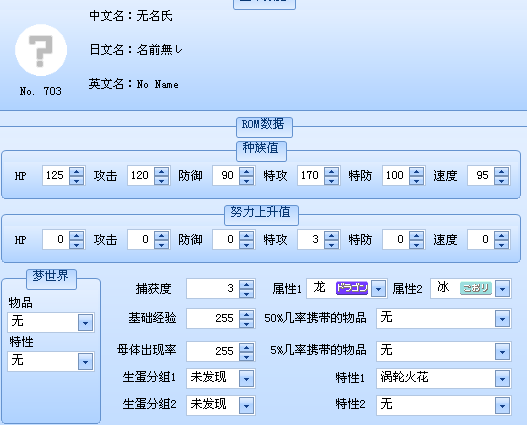This screenshot has width=527, height=425.
Task: Open the 梦世界 物品 dropdown
Action: point(85,323)
